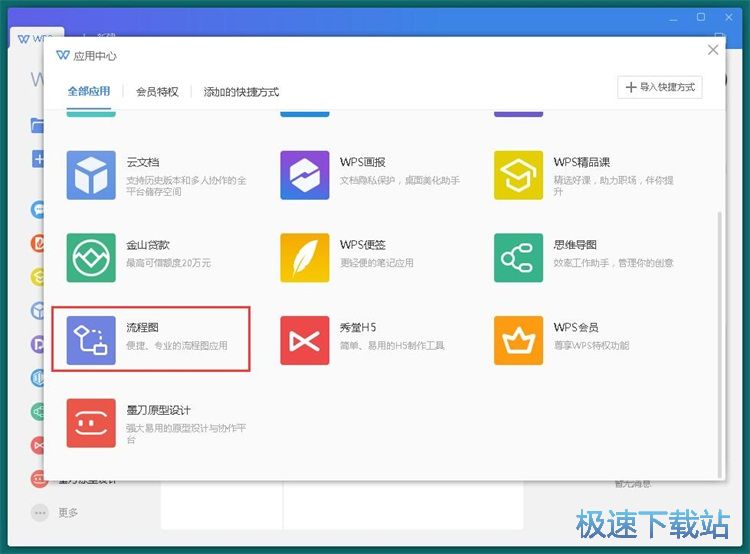
Task: Switch to the 会员特权 tab
Action: 157,92
